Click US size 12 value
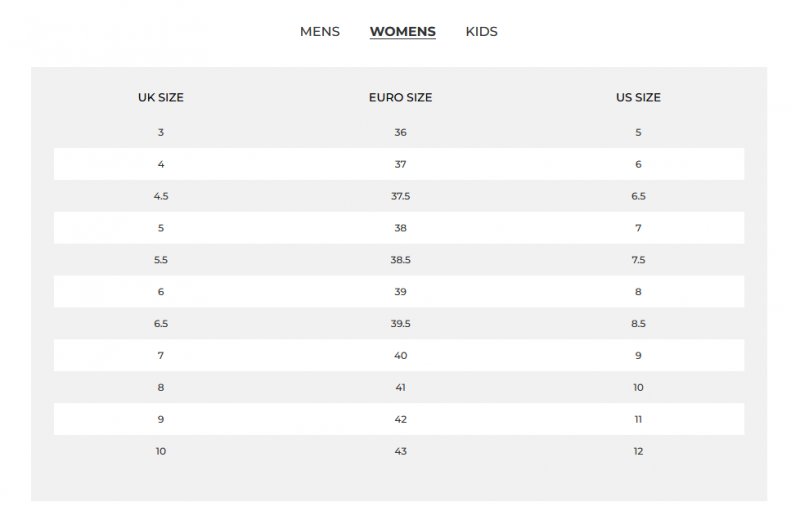This screenshot has width=800, height=511. [x=638, y=451]
